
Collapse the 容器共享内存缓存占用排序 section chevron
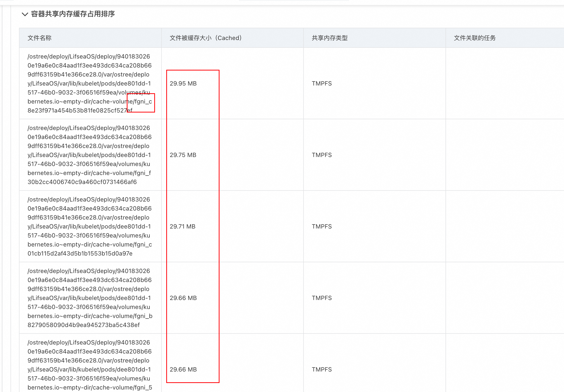pyautogui.click(x=25, y=14)
